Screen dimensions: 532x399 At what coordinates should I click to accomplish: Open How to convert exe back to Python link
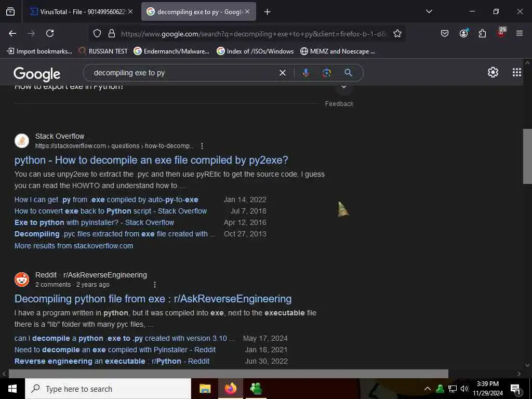tap(111, 211)
